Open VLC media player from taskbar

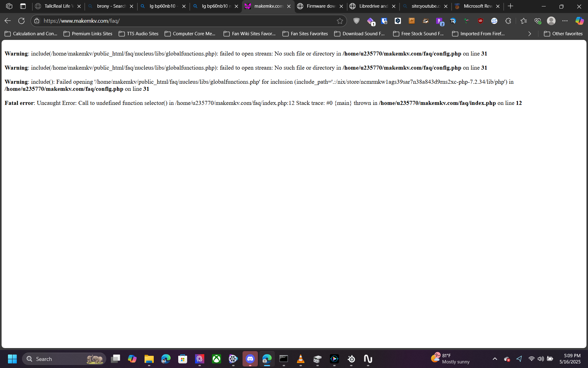pyautogui.click(x=301, y=359)
